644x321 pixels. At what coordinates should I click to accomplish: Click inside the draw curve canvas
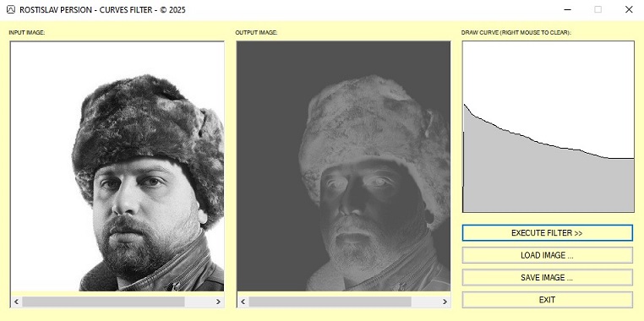[548, 127]
